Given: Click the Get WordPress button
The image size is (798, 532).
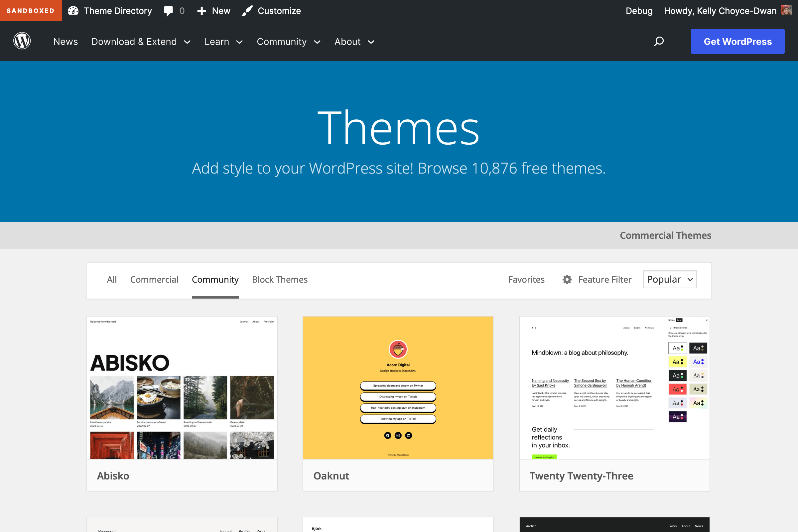Looking at the screenshot, I should click(737, 41).
